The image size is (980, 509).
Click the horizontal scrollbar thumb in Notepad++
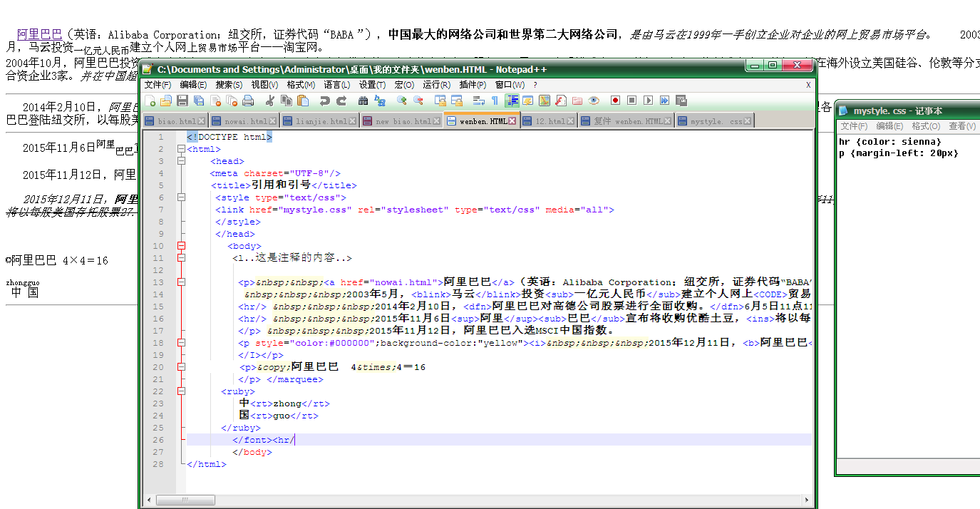185,500
